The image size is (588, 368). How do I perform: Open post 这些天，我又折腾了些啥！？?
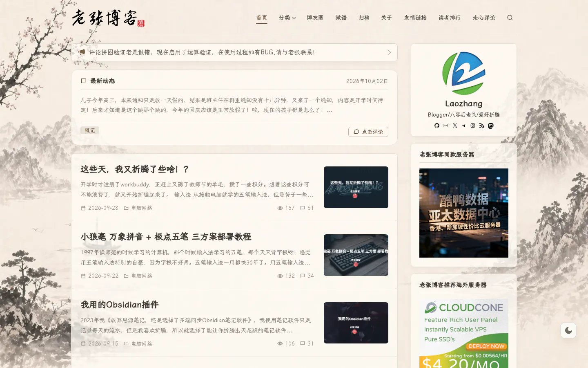click(x=135, y=169)
